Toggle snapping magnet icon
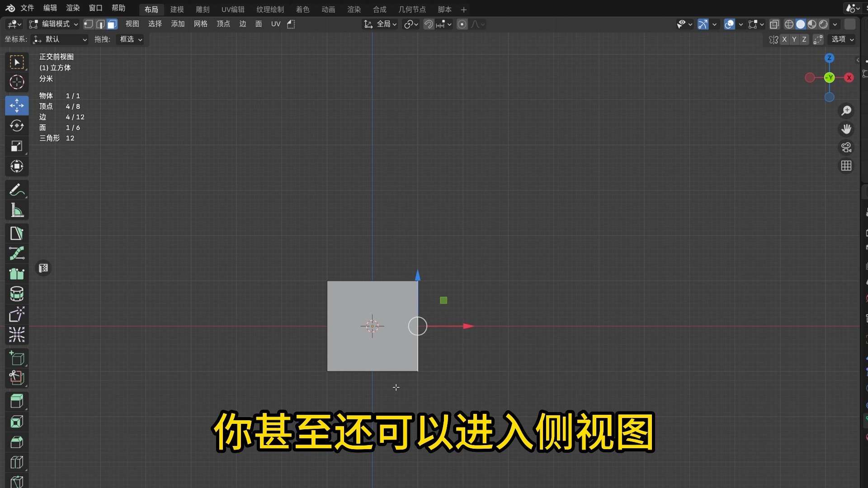This screenshot has width=868, height=488. (429, 24)
